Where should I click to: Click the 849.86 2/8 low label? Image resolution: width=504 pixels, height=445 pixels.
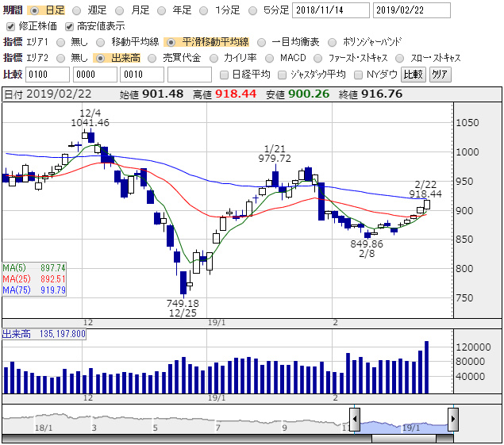367,249
